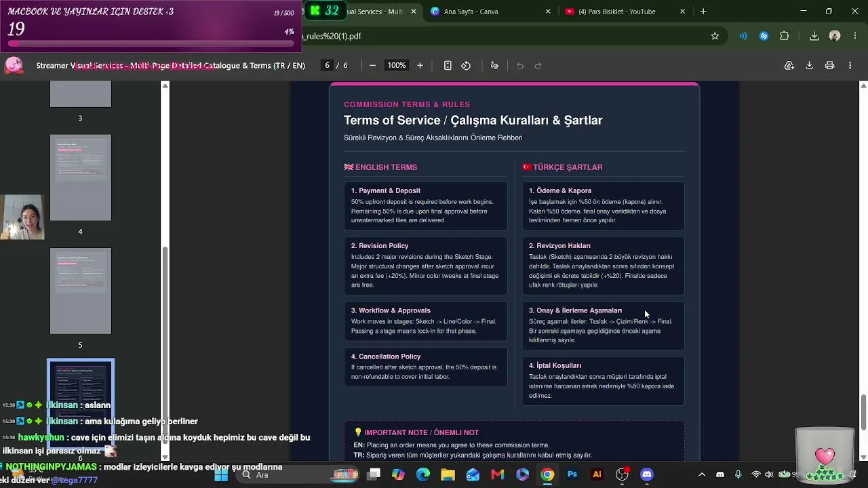
Task: Print the PDF document
Action: [829, 66]
